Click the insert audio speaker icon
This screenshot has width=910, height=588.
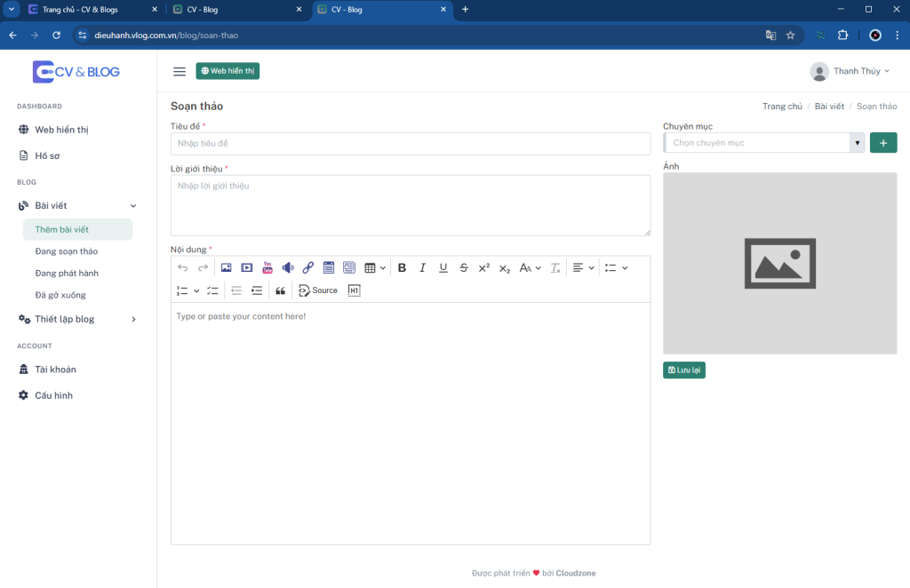click(288, 267)
